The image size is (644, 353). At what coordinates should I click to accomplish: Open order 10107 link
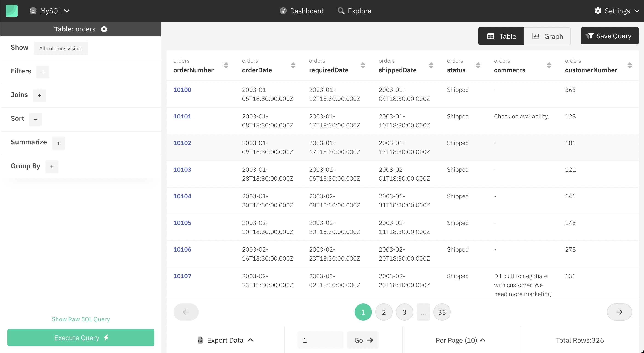coord(182,276)
